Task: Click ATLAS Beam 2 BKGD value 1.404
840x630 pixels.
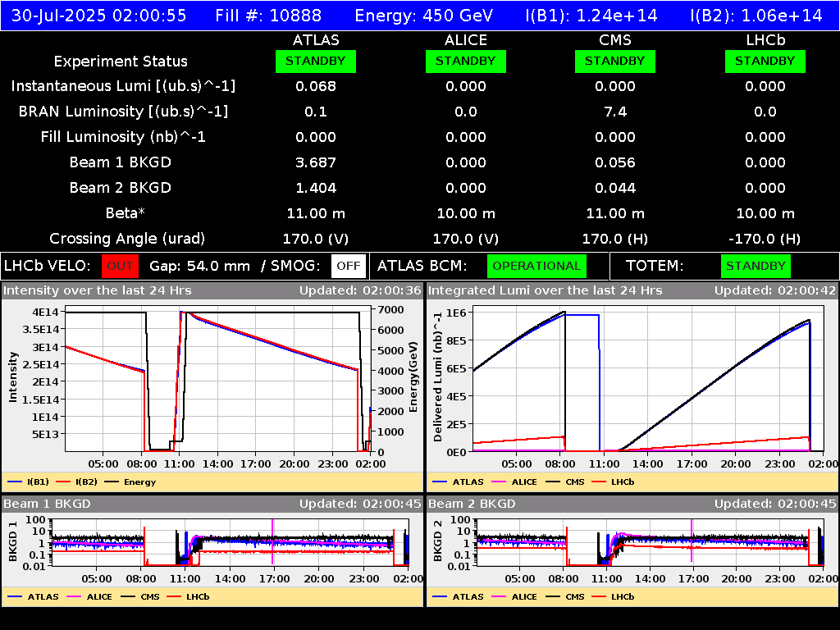Action: coord(316,188)
